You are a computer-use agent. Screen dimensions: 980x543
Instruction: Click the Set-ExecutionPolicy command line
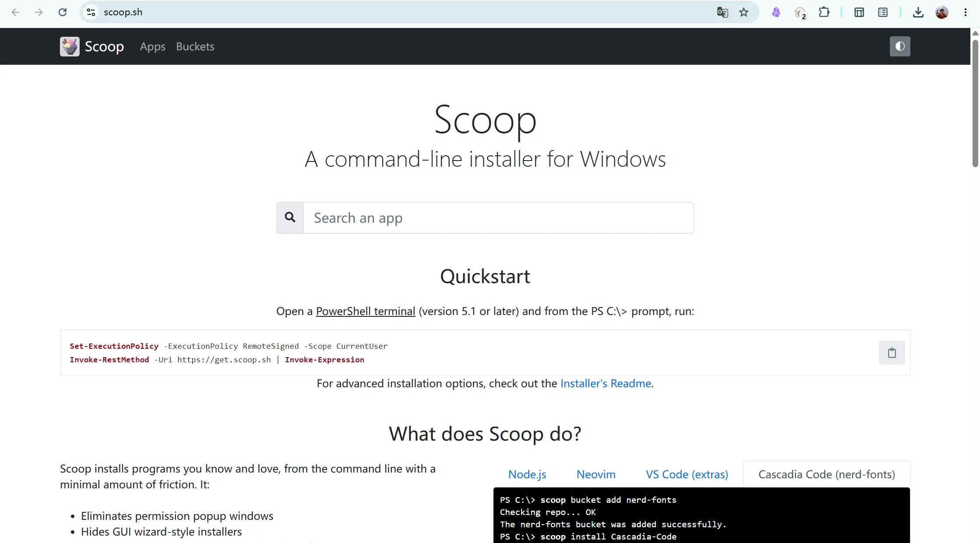(x=228, y=346)
